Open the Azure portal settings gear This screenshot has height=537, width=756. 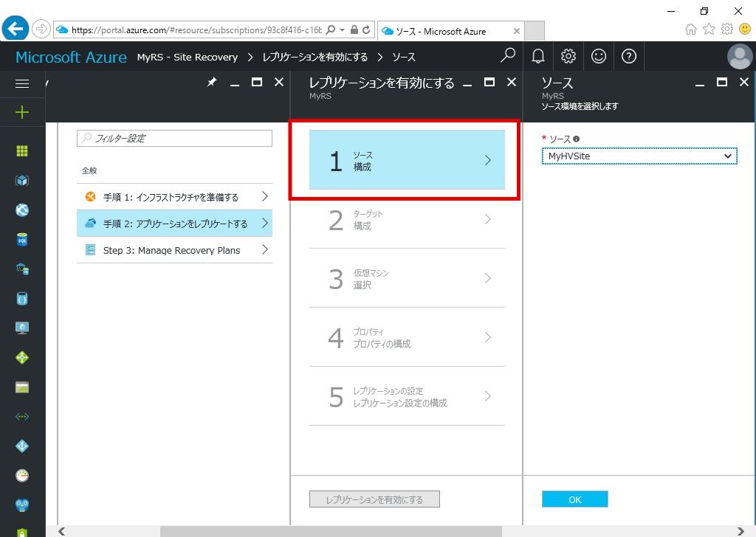point(568,56)
